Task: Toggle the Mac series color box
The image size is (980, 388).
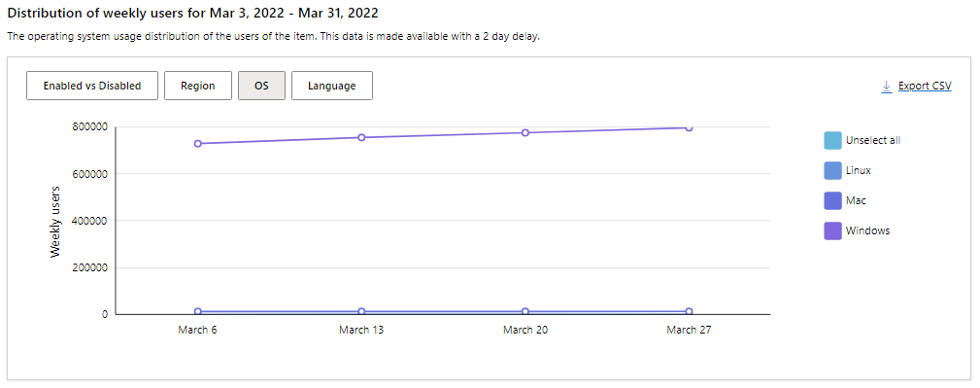Action: pyautogui.click(x=832, y=200)
